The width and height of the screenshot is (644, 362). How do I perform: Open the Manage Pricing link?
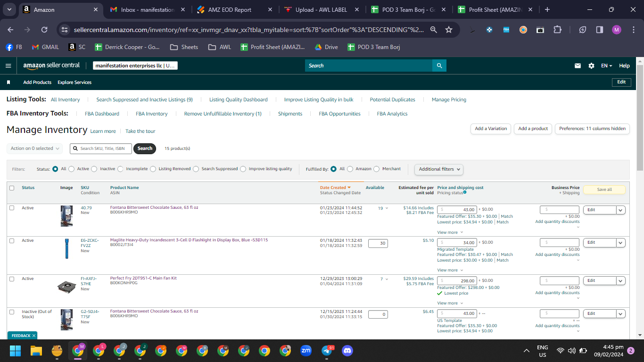pyautogui.click(x=449, y=99)
